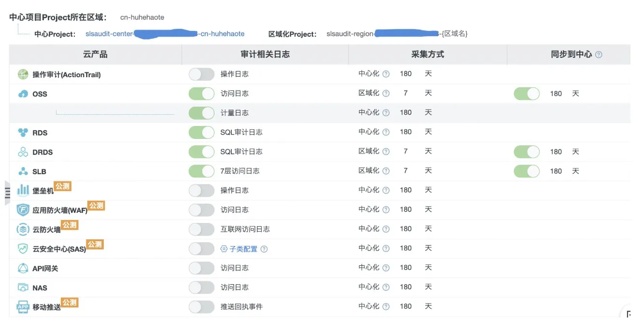Disable OSS 计量日志 toggle
Viewport: 644px width, 331px height.
[201, 113]
